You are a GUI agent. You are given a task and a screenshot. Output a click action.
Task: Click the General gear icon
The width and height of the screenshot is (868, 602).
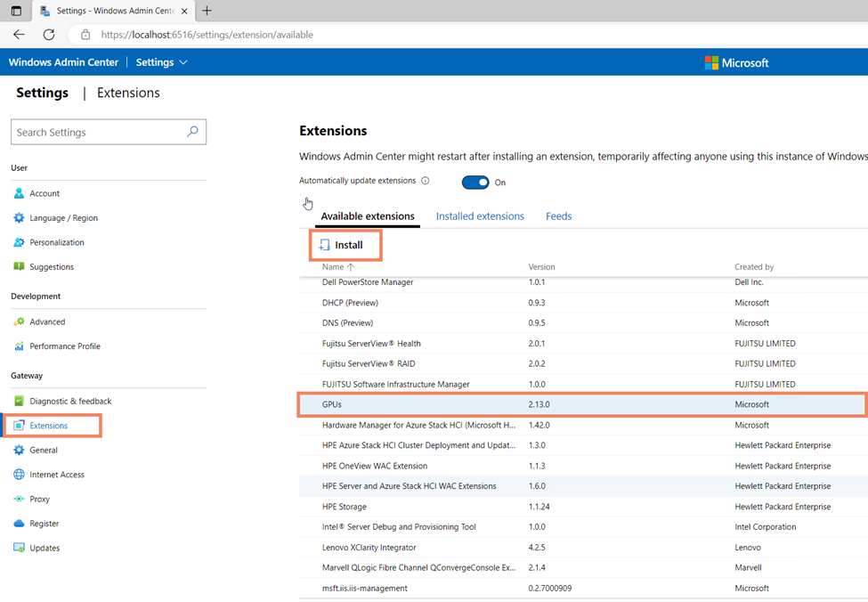pyautogui.click(x=19, y=450)
